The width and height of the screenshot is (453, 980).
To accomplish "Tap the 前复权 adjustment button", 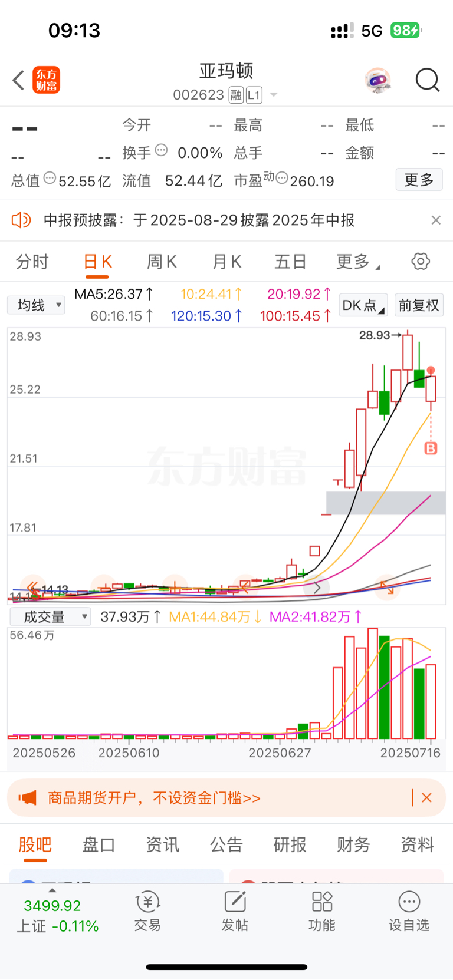I will click(x=419, y=305).
